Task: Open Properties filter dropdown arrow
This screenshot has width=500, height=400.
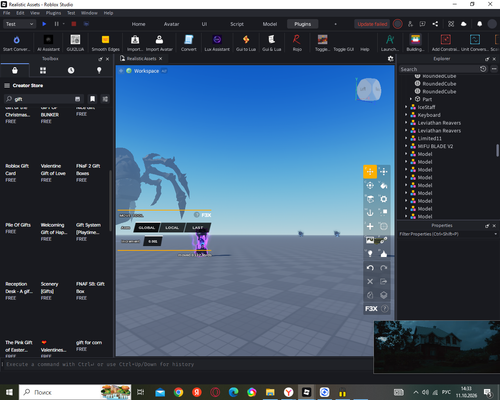Action: tap(495, 234)
